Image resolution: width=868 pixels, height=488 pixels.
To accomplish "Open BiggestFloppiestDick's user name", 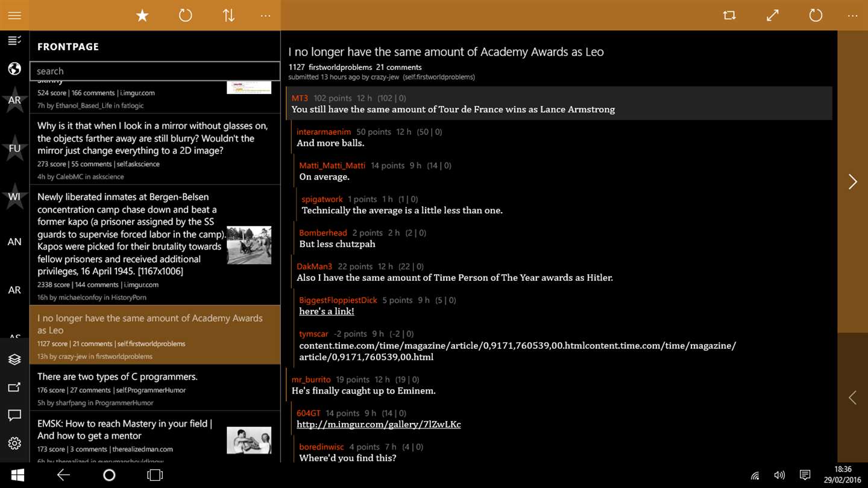I will point(338,301).
